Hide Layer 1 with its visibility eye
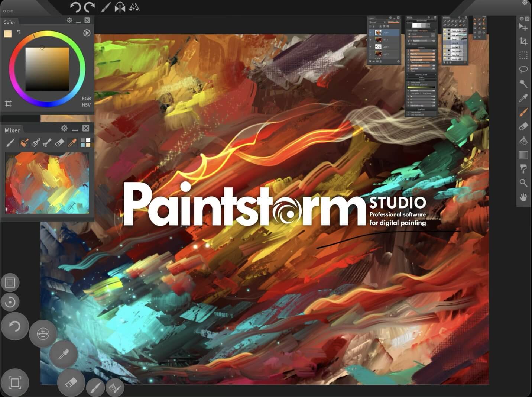Image resolution: width=532 pixels, height=397 pixels. [x=370, y=32]
